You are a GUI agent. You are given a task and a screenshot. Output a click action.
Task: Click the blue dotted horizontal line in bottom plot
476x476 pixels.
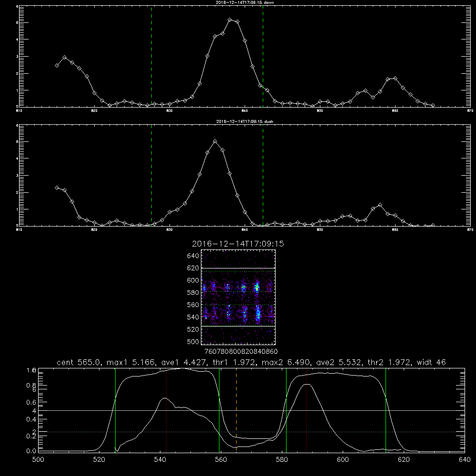click(x=251, y=432)
